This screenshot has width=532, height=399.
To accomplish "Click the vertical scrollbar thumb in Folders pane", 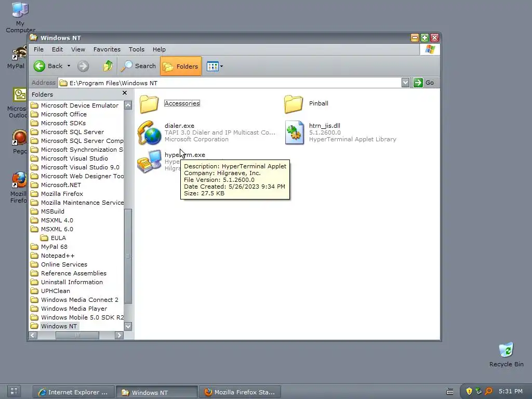I will click(128, 256).
